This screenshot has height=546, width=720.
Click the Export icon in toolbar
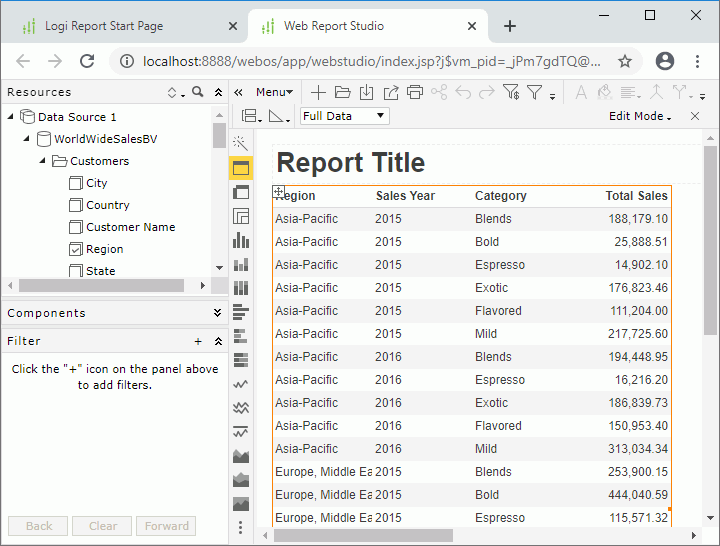tap(390, 93)
